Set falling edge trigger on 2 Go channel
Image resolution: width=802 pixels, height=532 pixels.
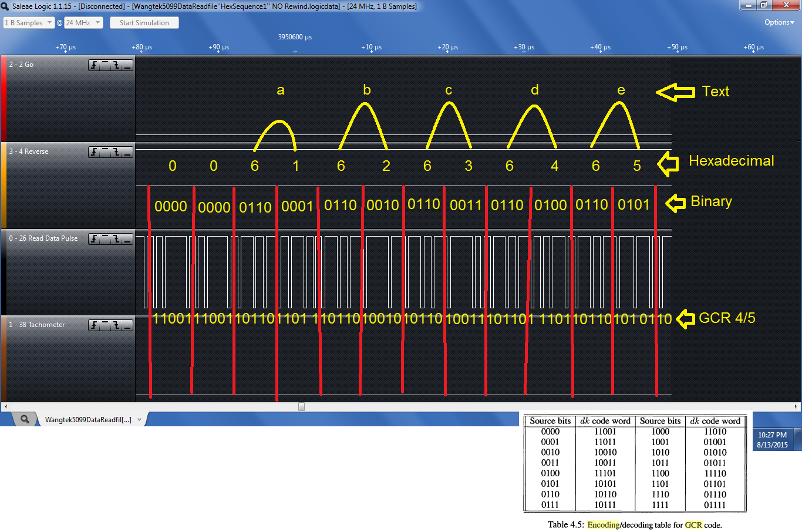point(116,65)
